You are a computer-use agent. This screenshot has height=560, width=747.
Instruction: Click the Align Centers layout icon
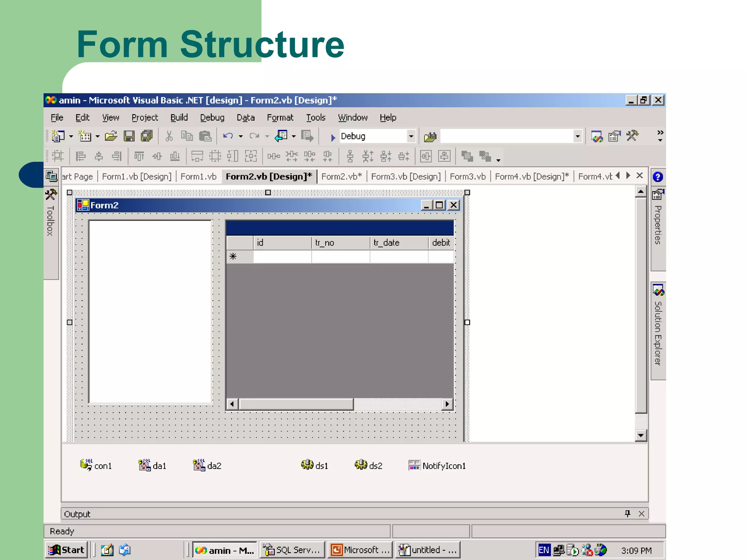click(98, 156)
